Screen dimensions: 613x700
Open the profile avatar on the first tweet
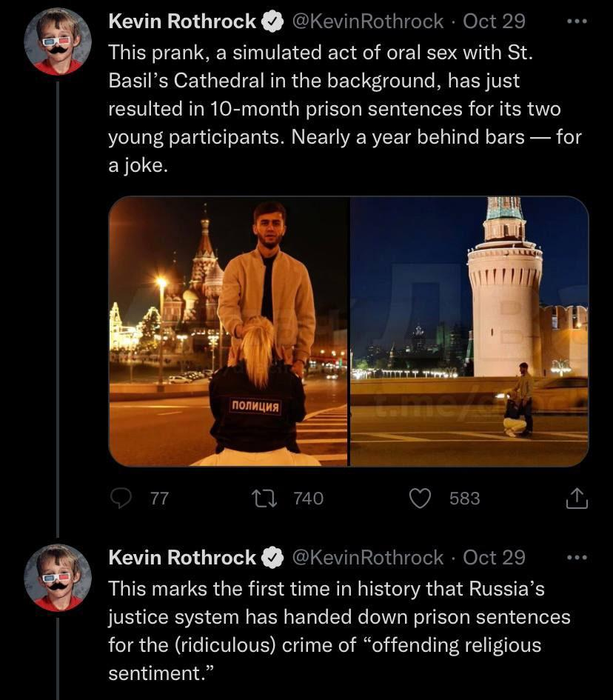[x=58, y=42]
